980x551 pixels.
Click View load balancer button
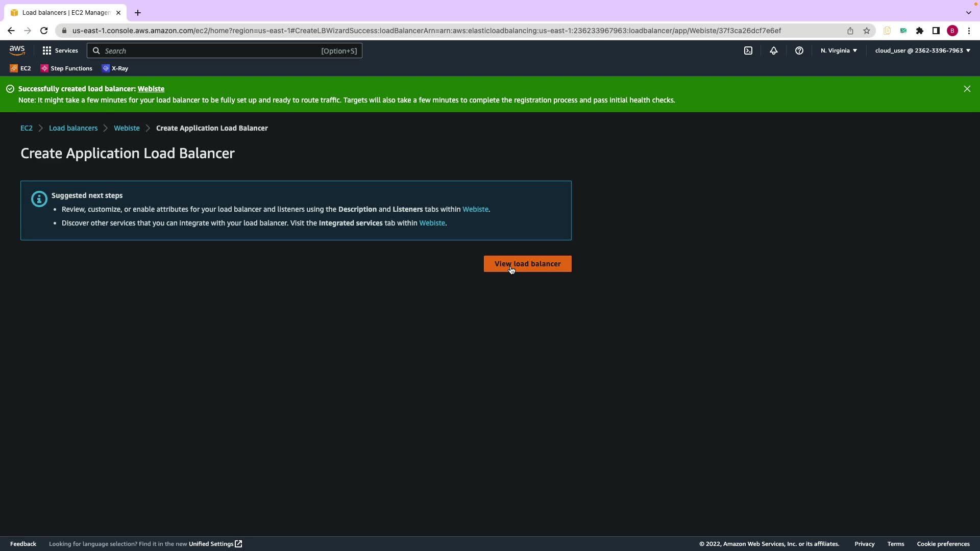coord(527,264)
